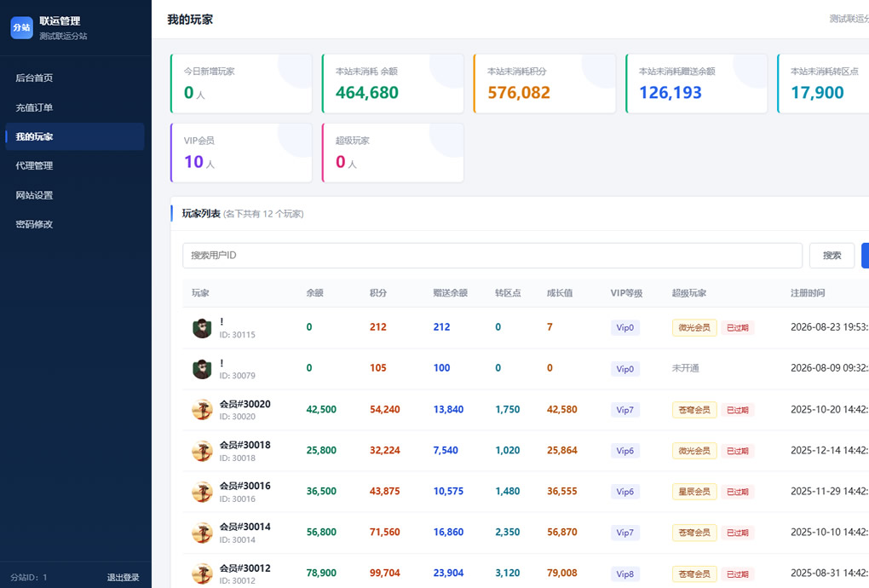Click the 42,500 balance of 会员#30020
The width and height of the screenshot is (869, 588).
[321, 410]
